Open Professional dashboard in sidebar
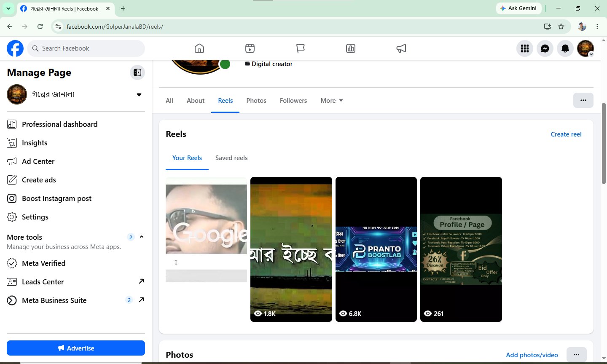Image resolution: width=607 pixels, height=364 pixels. tap(76, 124)
